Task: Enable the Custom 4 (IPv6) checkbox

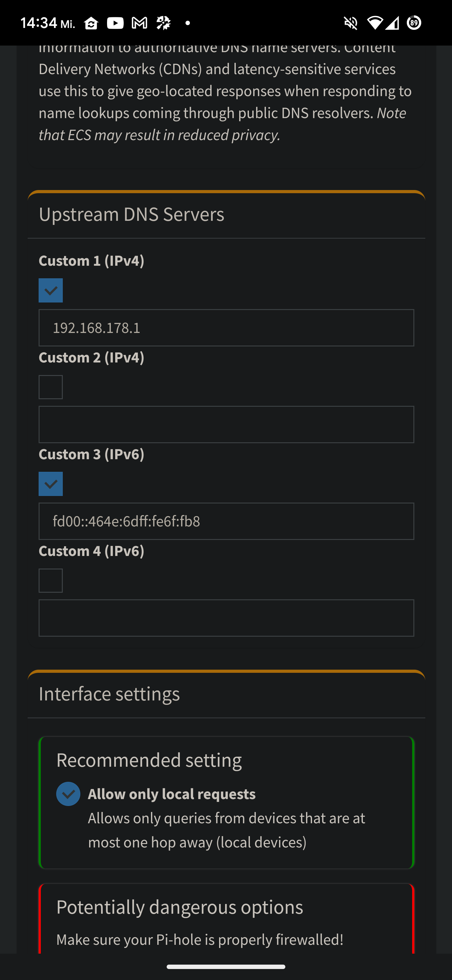Action: point(51,580)
